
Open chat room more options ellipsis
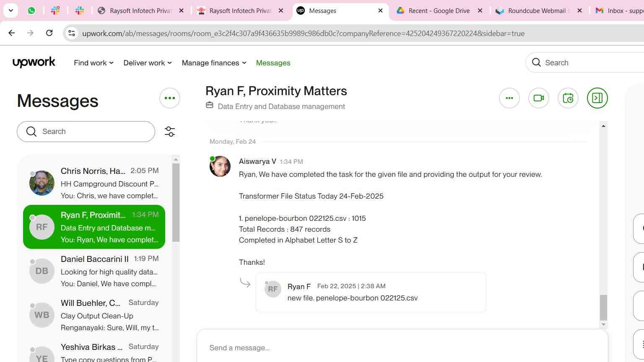click(x=509, y=98)
